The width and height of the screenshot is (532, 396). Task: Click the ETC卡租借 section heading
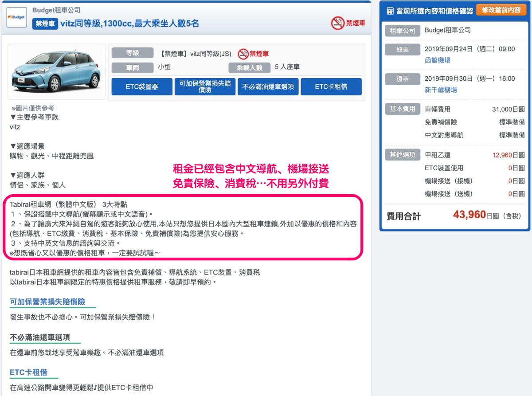click(28, 372)
